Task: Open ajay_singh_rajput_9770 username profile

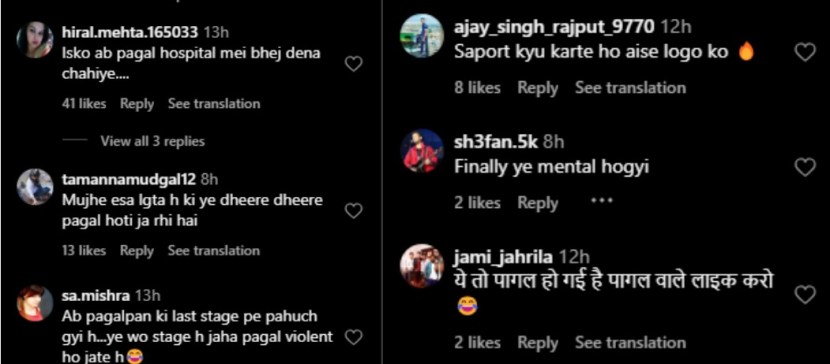Action: (x=554, y=27)
